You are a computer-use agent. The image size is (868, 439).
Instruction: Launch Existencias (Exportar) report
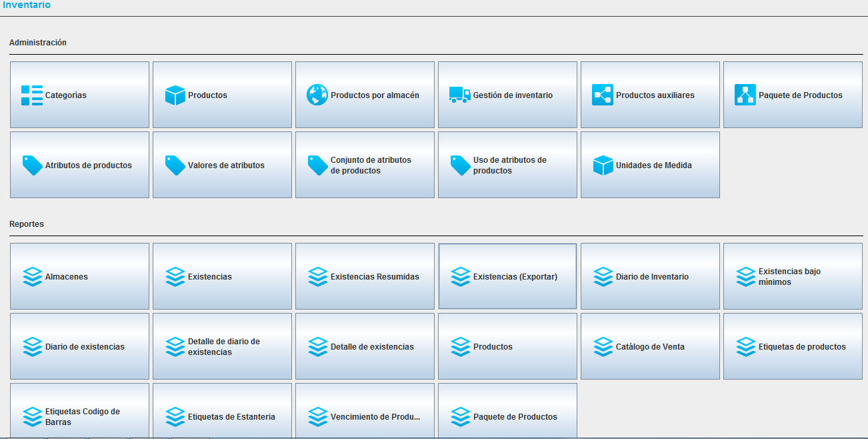pyautogui.click(x=507, y=276)
